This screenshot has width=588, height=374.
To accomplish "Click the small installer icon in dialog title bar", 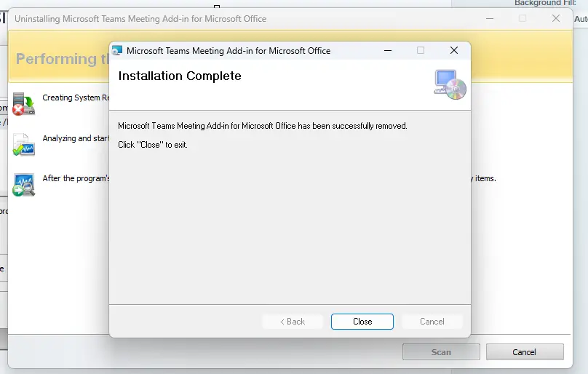I will click(117, 51).
